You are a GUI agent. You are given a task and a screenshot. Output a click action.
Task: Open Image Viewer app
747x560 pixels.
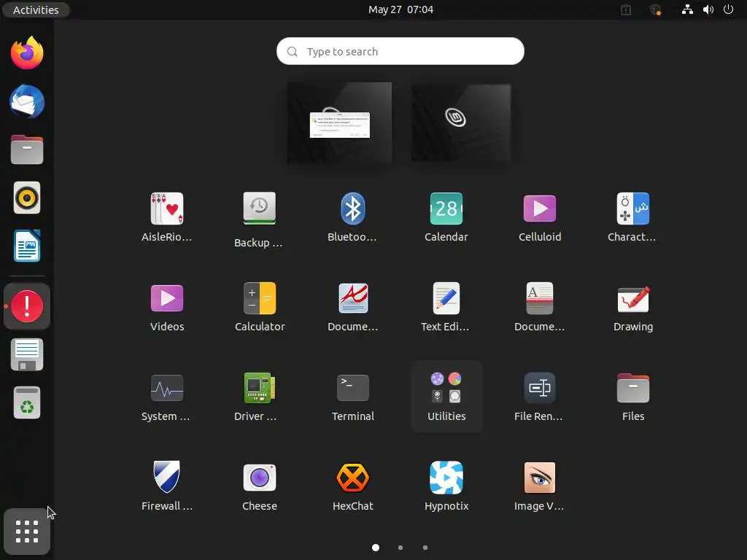(x=539, y=486)
